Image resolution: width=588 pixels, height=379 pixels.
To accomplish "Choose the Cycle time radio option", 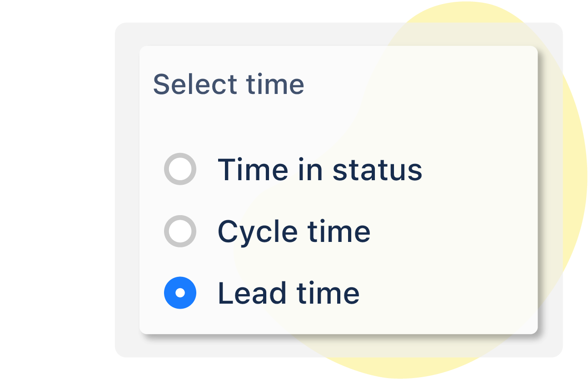I will [180, 231].
